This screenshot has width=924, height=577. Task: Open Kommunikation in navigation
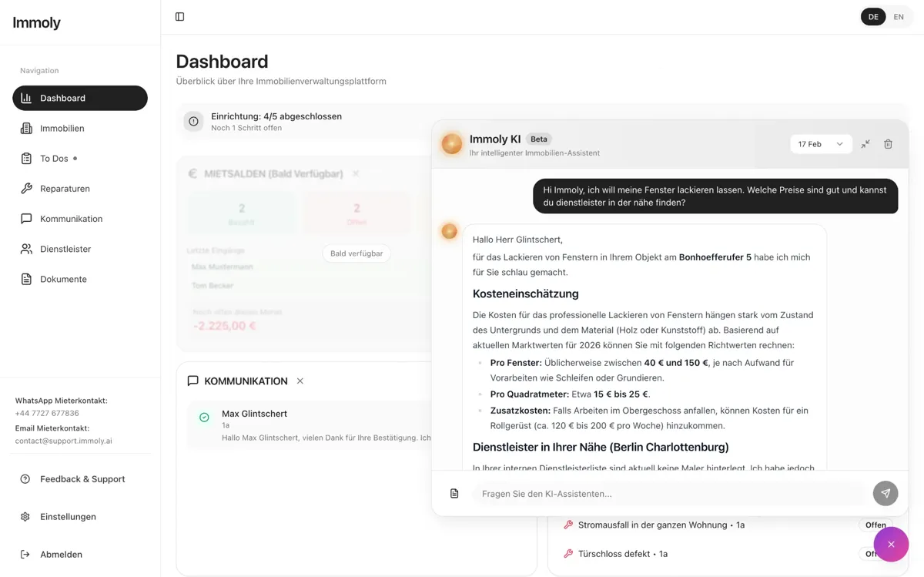[80, 219]
